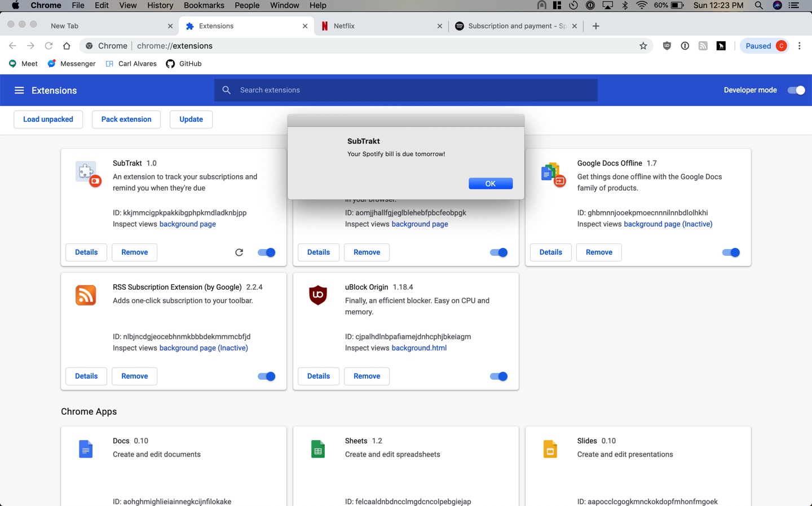Open the Bookmarks menu
This screenshot has height=506, width=812.
pos(204,5)
